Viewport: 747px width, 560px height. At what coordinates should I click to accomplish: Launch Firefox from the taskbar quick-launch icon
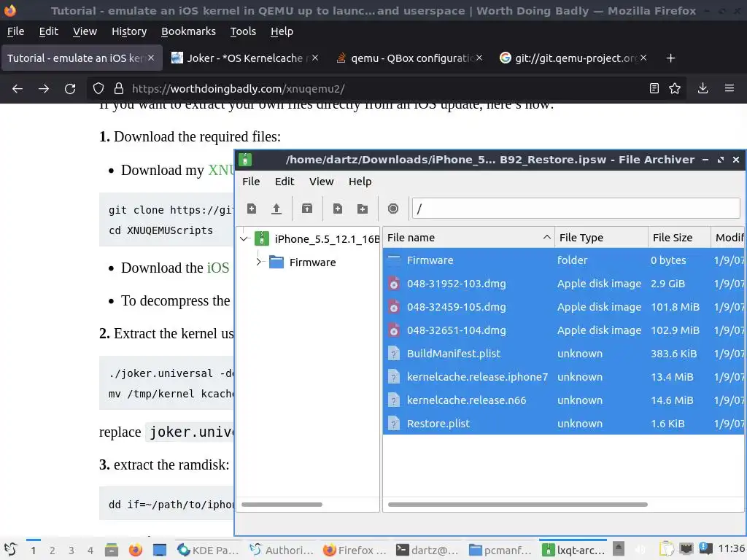[x=135, y=550]
